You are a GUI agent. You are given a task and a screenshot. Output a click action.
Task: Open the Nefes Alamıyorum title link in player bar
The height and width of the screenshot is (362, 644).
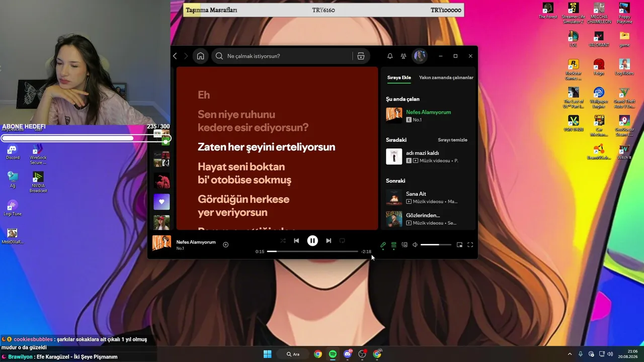point(196,242)
